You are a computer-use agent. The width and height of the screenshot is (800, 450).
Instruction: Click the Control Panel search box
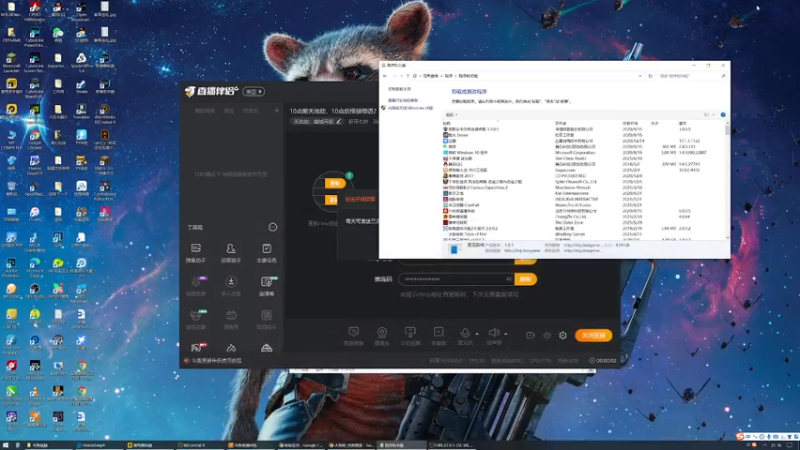[x=691, y=76]
